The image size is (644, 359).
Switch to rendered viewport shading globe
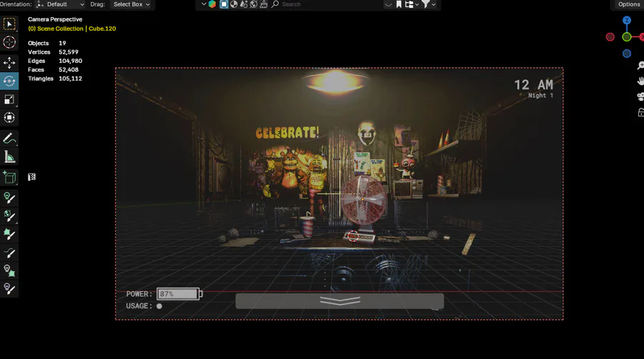tap(254, 4)
